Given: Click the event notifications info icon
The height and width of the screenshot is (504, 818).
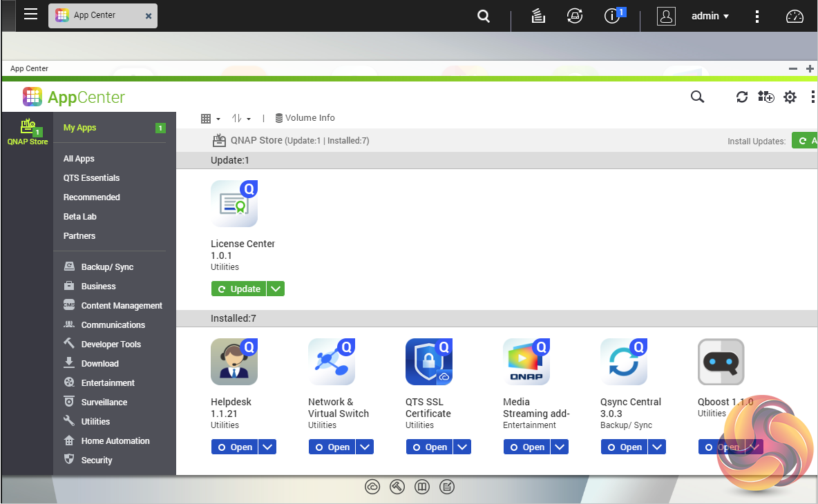Looking at the screenshot, I should click(612, 16).
